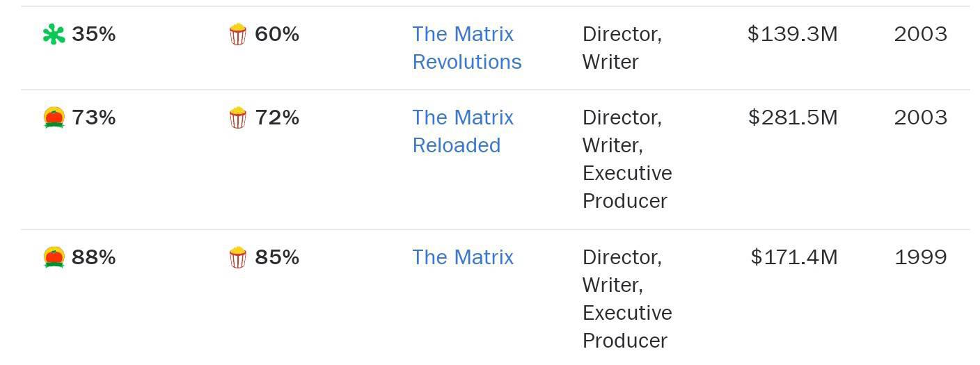Viewport: 980px width, 365px height.
Task: Select the 88% Tomatometer score
Action: coord(94,257)
